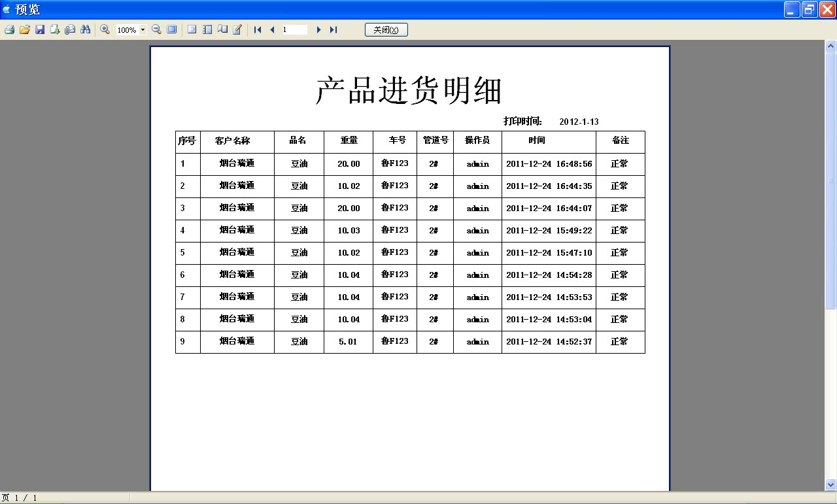Click the vertical scrollbar thumb

(831, 180)
